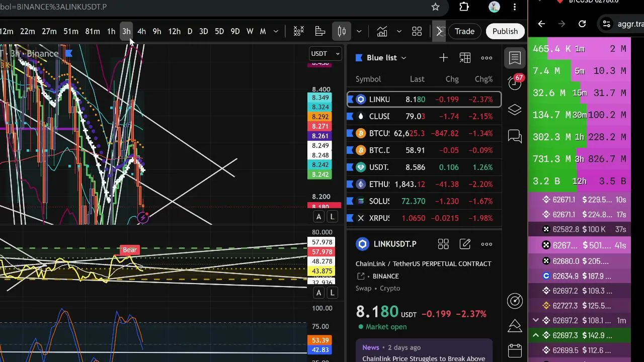Open the Pine stacked-peaks sidebar icon
Viewport: 644px width, 362px height.
[515, 326]
